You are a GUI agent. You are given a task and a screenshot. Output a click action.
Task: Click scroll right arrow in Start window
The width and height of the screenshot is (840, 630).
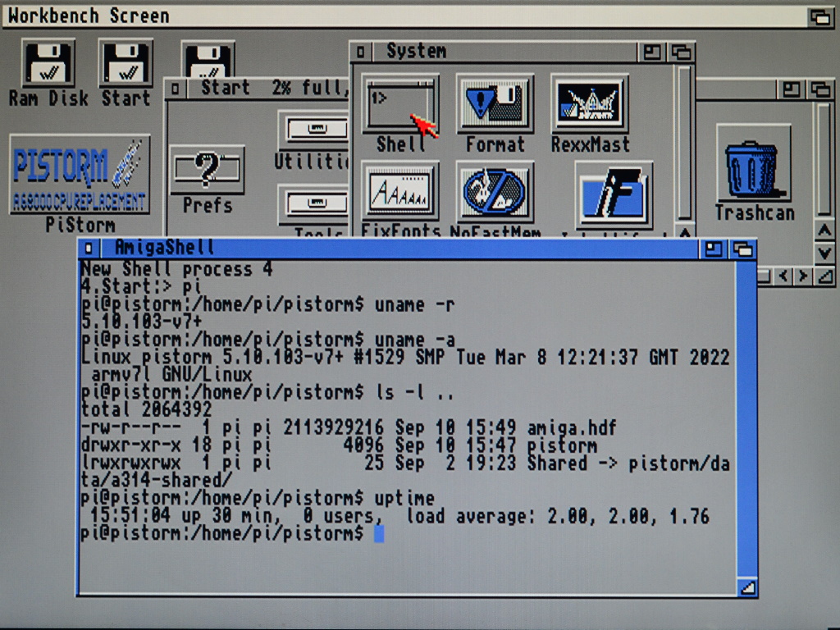[804, 276]
